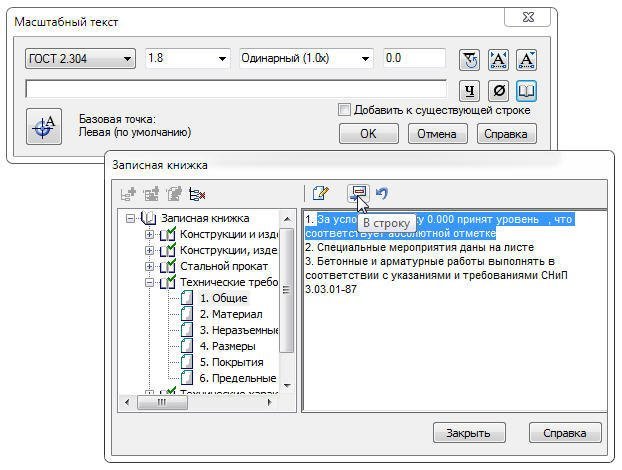Click the delete entry red-cross icon
Image resolution: width=622 pixels, height=470 pixels.
pyautogui.click(x=197, y=194)
